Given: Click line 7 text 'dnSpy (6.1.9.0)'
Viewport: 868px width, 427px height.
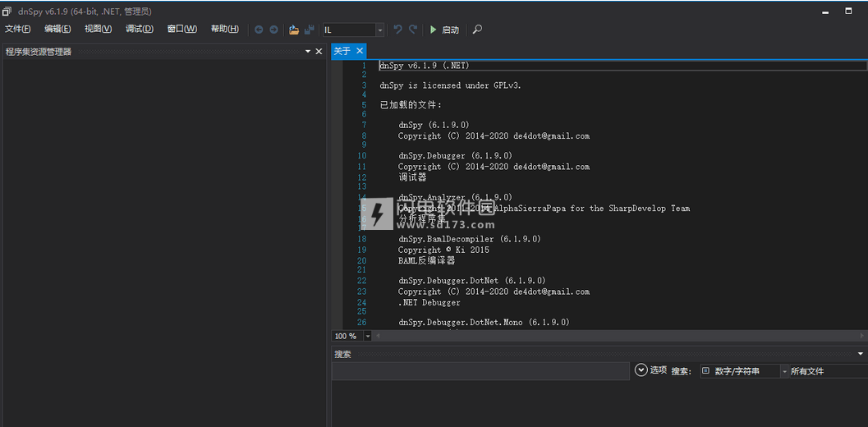Looking at the screenshot, I should pyautogui.click(x=434, y=125).
